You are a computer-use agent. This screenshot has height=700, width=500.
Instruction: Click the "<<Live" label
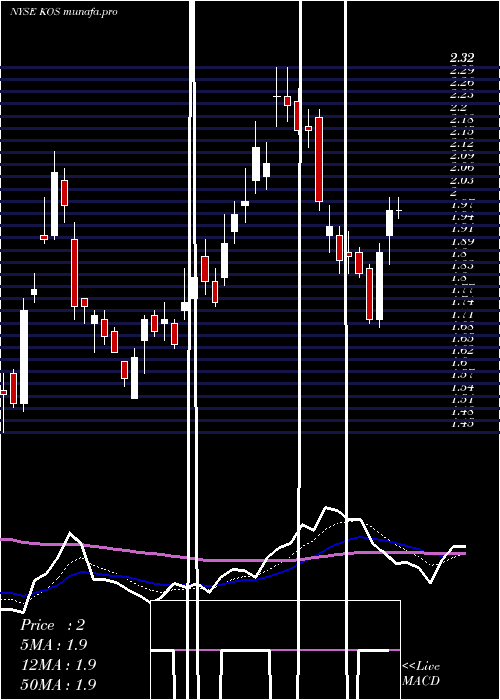tap(421, 667)
